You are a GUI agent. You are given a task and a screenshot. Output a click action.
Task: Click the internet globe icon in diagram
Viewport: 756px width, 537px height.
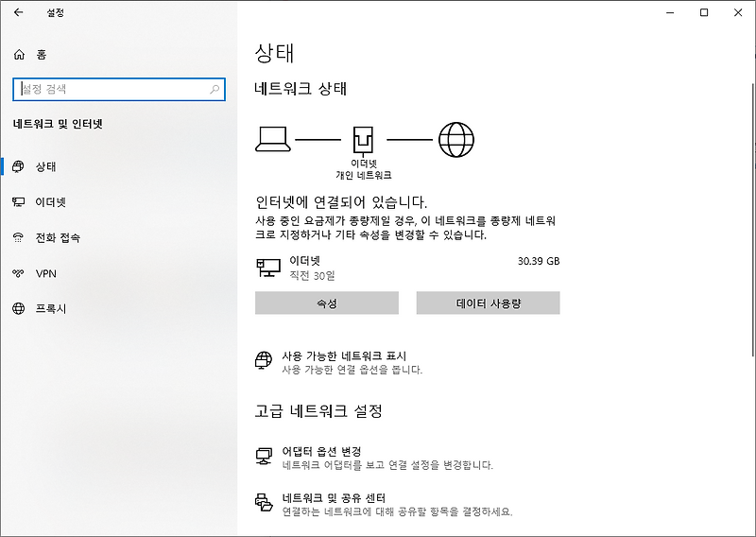click(x=456, y=139)
